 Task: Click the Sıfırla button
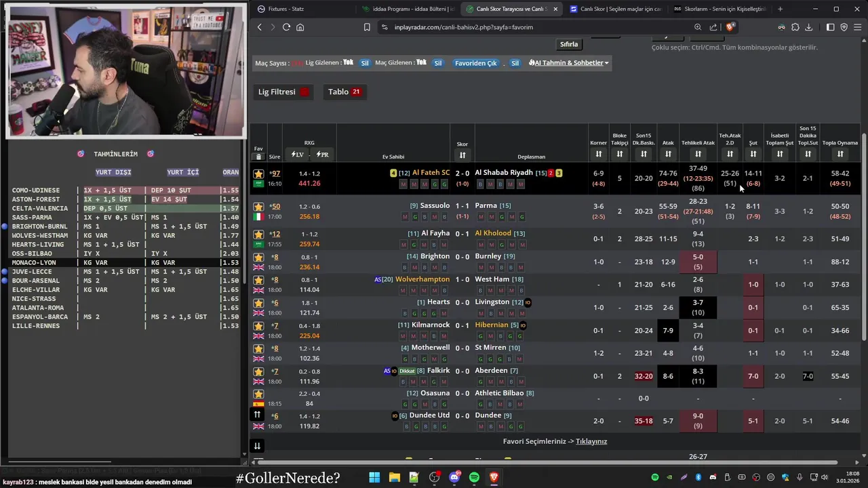tap(569, 44)
